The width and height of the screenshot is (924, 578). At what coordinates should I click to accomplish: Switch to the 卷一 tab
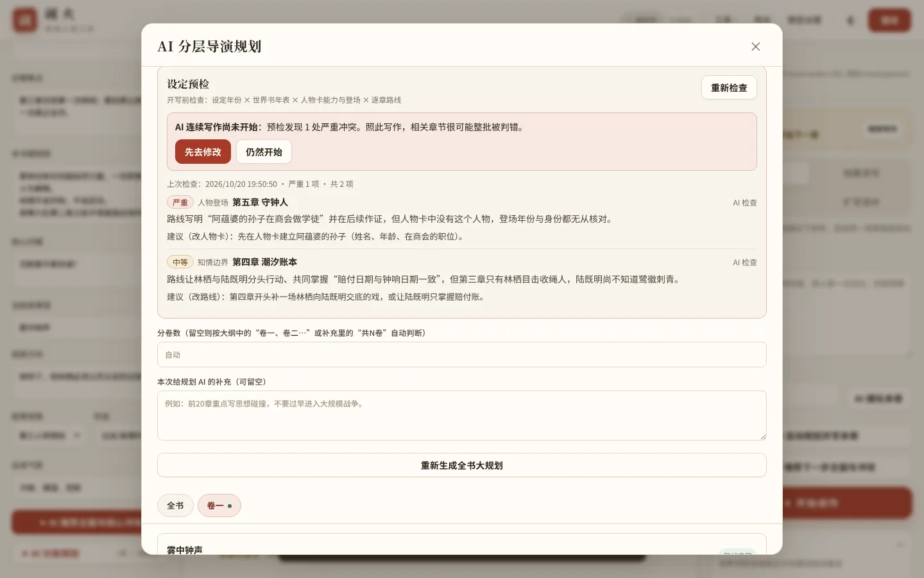click(219, 505)
